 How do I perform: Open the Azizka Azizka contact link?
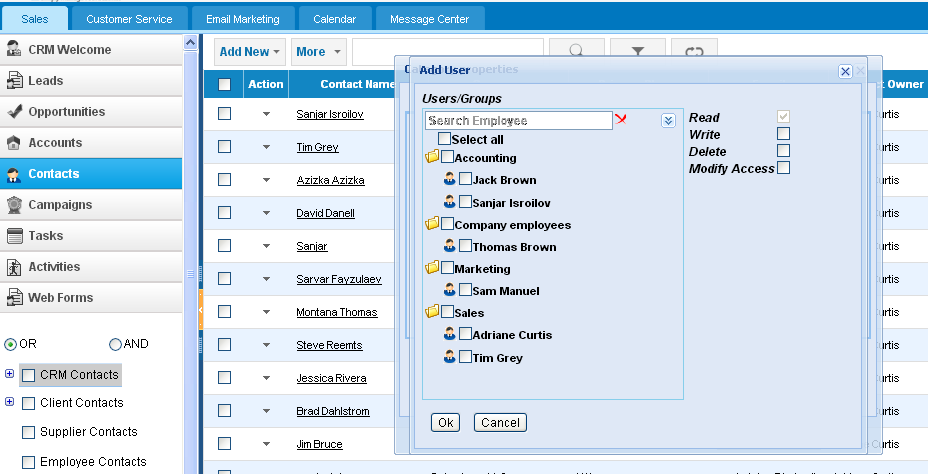pyautogui.click(x=330, y=180)
